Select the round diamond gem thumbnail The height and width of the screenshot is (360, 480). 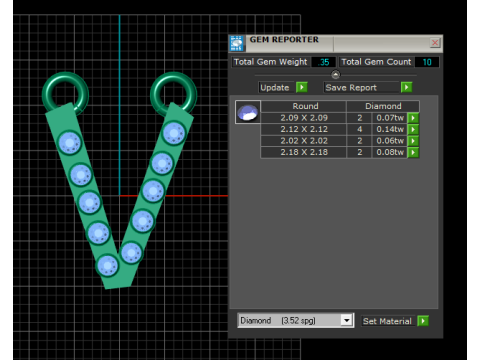coord(248,112)
